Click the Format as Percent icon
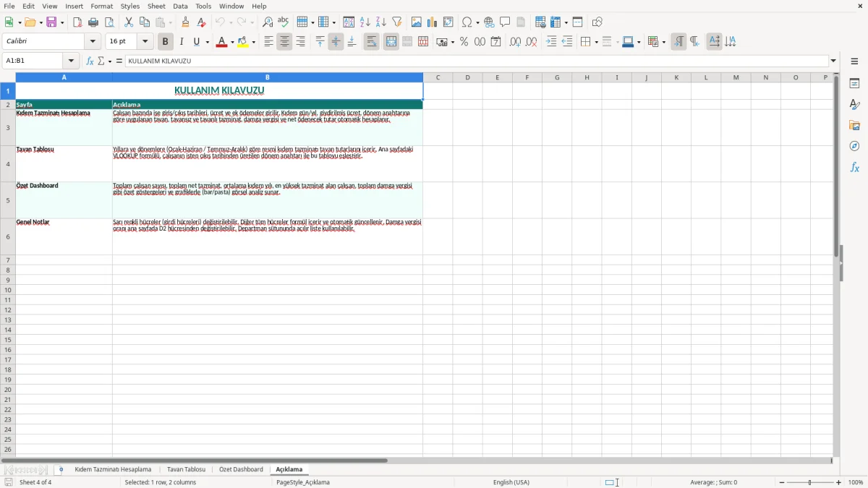Image resolution: width=868 pixels, height=488 pixels. [464, 42]
